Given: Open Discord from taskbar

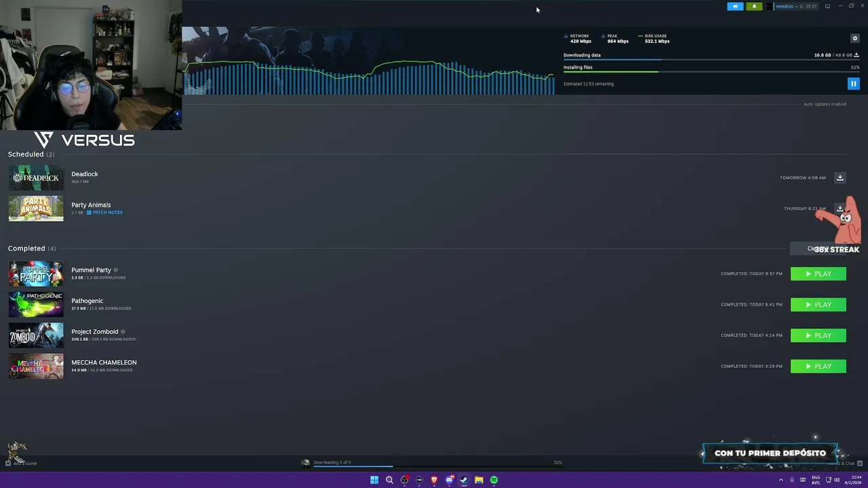Looking at the screenshot, I should coord(449,480).
